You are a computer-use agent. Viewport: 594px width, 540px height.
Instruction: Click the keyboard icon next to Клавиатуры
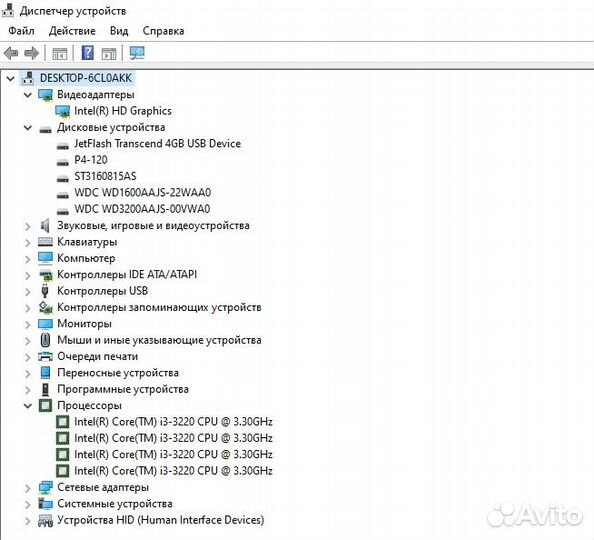point(45,242)
